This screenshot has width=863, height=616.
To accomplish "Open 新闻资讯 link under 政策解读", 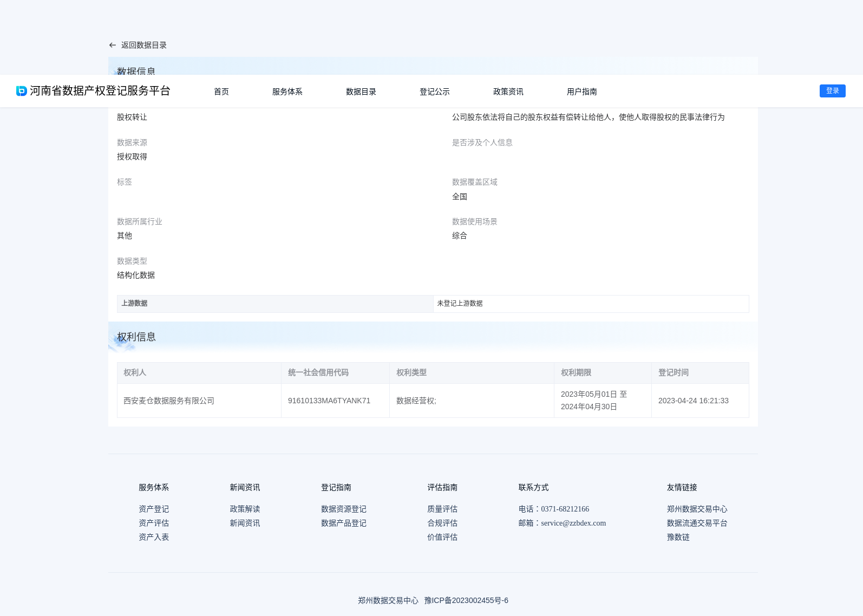I will coord(245,523).
